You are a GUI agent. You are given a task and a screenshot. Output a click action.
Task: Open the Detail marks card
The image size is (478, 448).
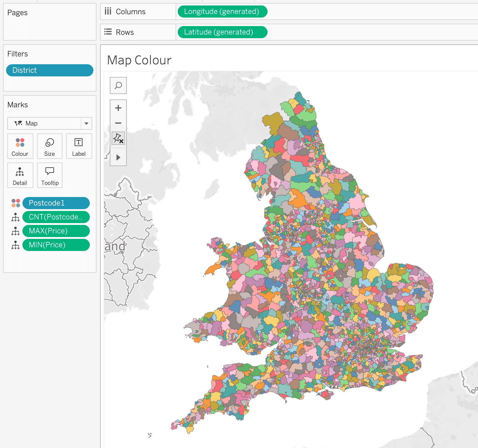[x=20, y=176]
